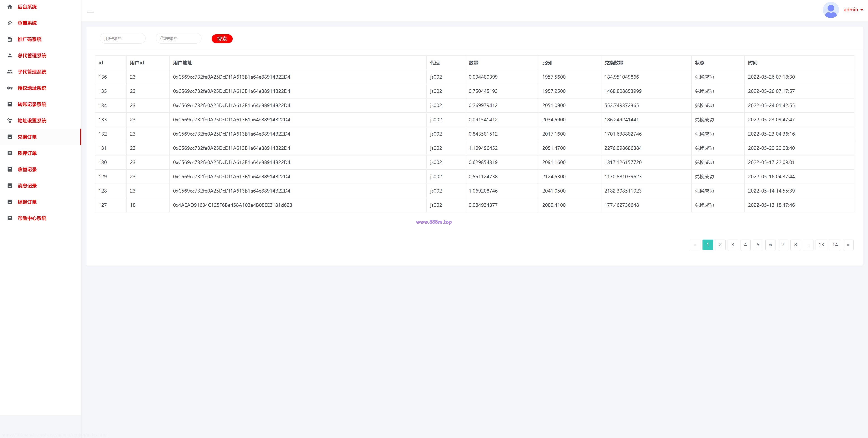This screenshot has height=438, width=868.
Task: Go to pagination page 8
Action: coord(796,245)
